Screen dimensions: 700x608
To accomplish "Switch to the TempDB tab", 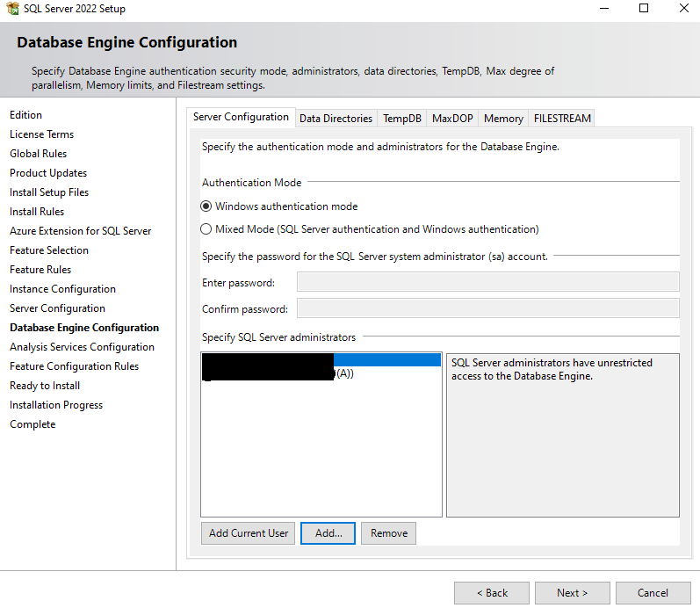I will (x=401, y=119).
